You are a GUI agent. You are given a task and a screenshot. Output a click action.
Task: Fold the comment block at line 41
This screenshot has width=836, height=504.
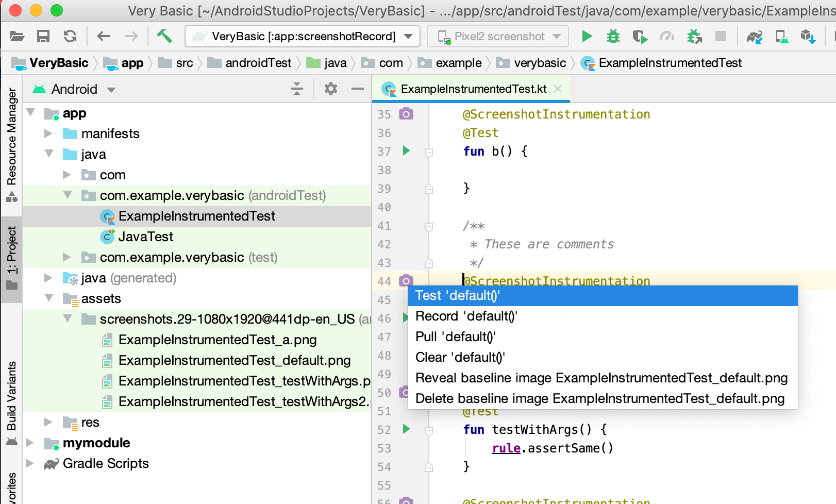click(x=429, y=226)
